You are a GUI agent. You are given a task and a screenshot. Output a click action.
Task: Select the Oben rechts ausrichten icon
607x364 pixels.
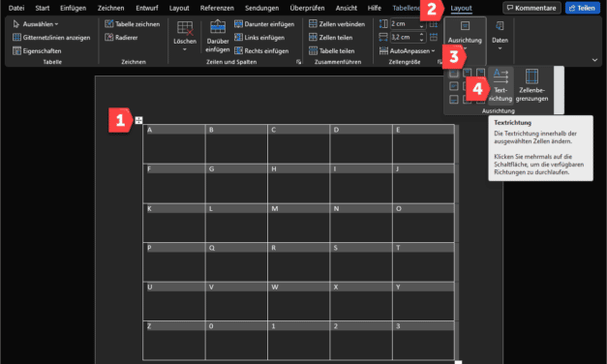tap(480, 73)
